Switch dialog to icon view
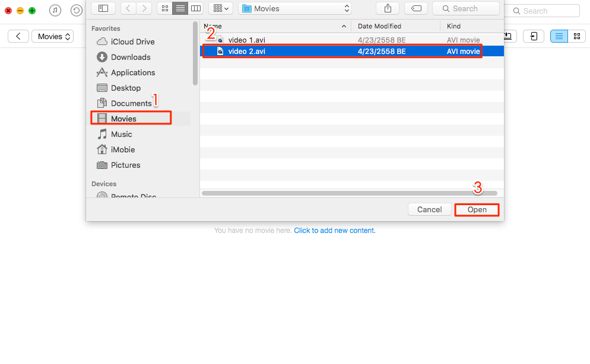The image size is (590, 364). click(165, 8)
